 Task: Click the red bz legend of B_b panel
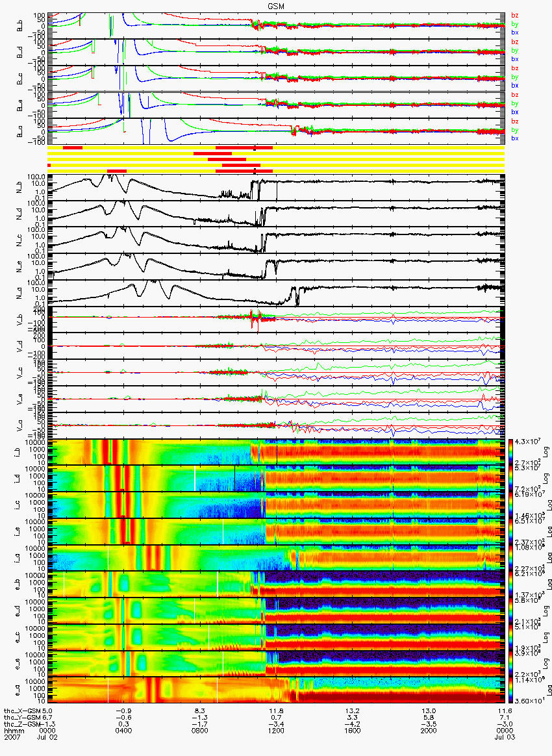pyautogui.click(x=515, y=16)
